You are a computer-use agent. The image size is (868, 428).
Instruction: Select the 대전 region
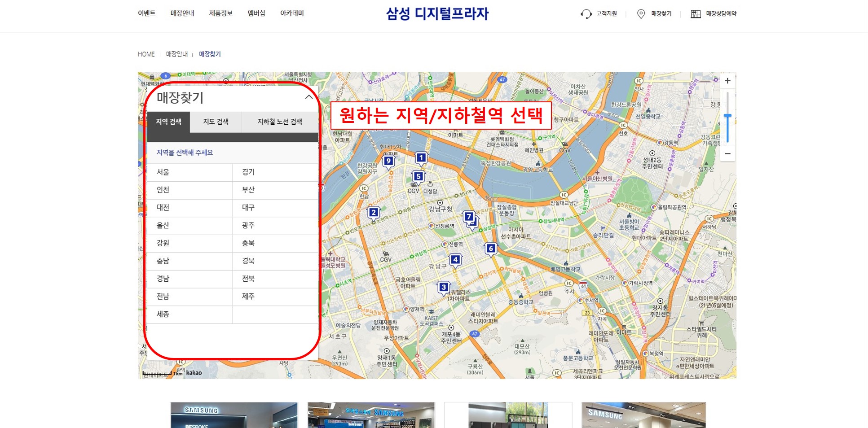pos(189,208)
